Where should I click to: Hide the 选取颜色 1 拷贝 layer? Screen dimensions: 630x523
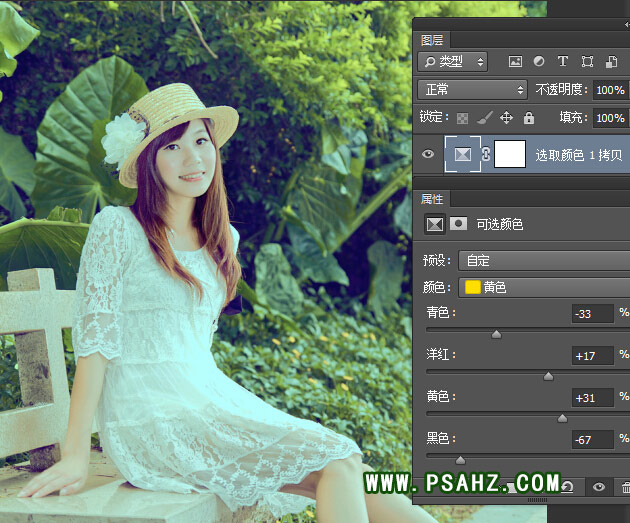click(429, 154)
